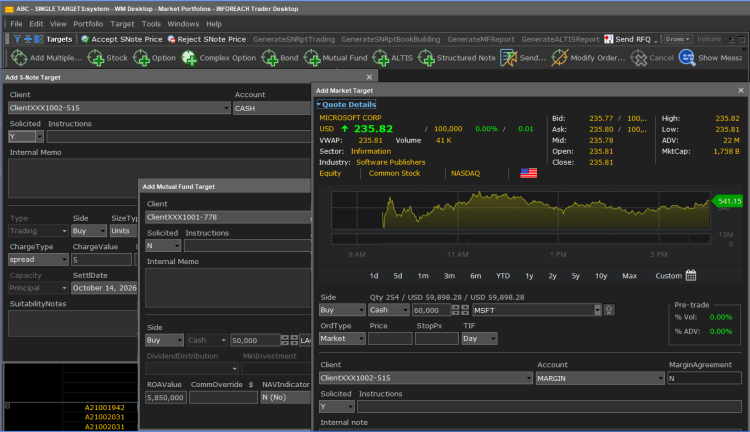Click the SettlDate October 14, 2026 field

pos(104,288)
